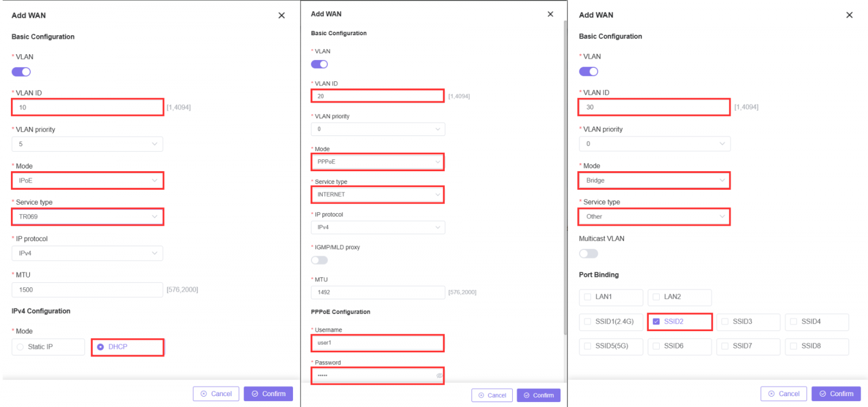The image size is (868, 407).
Task: Open the Mode dropdown showing Bridge
Action: click(x=654, y=180)
